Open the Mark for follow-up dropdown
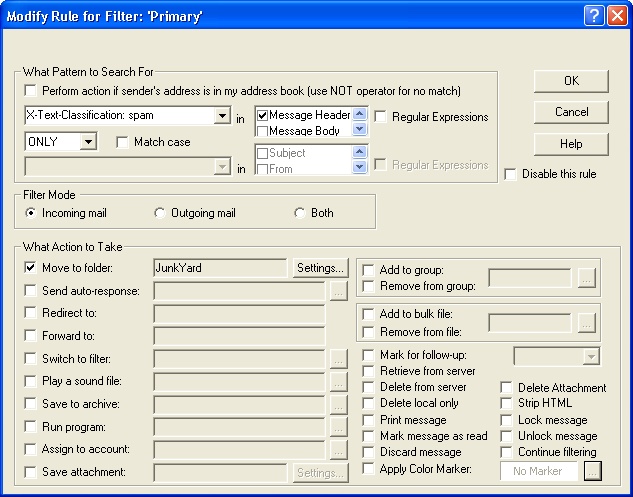Screen dimensions: 633x497 point(590,356)
